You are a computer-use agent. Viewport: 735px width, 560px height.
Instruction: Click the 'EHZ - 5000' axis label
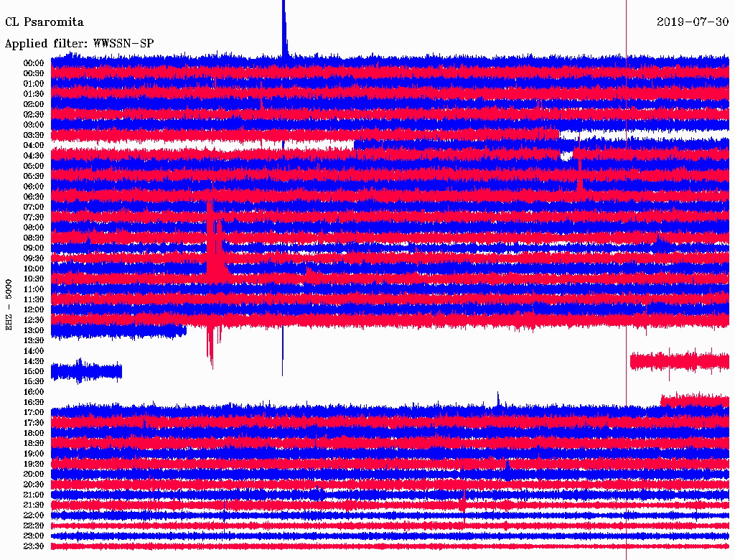(x=9, y=305)
